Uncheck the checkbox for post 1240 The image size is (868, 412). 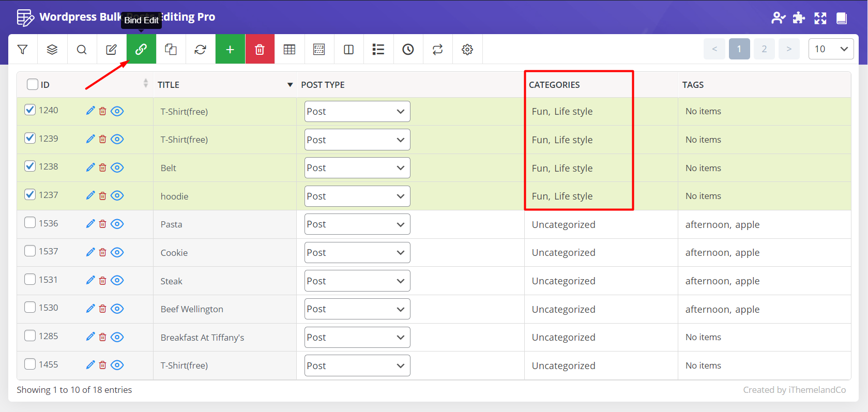(x=30, y=110)
